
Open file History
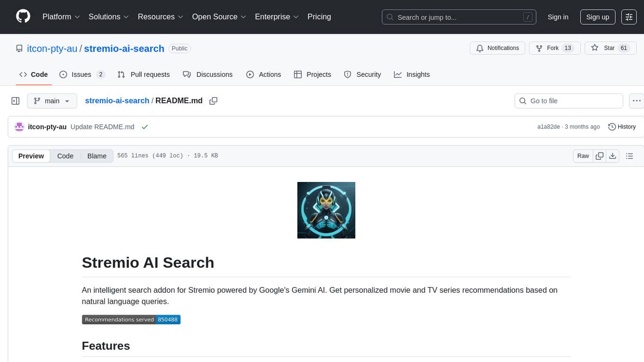(x=622, y=127)
